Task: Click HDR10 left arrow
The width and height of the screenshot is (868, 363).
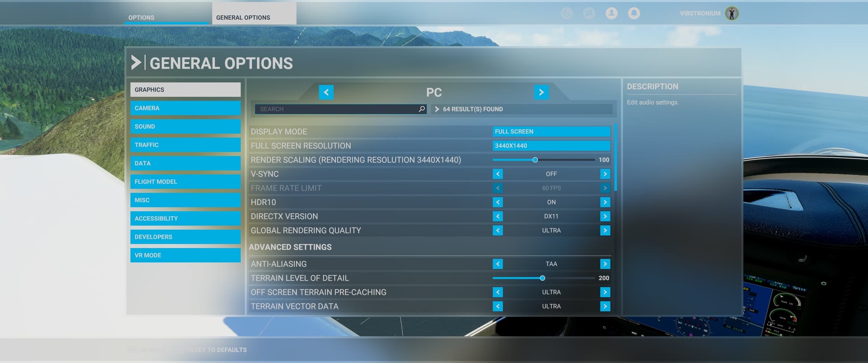Action: (x=498, y=202)
